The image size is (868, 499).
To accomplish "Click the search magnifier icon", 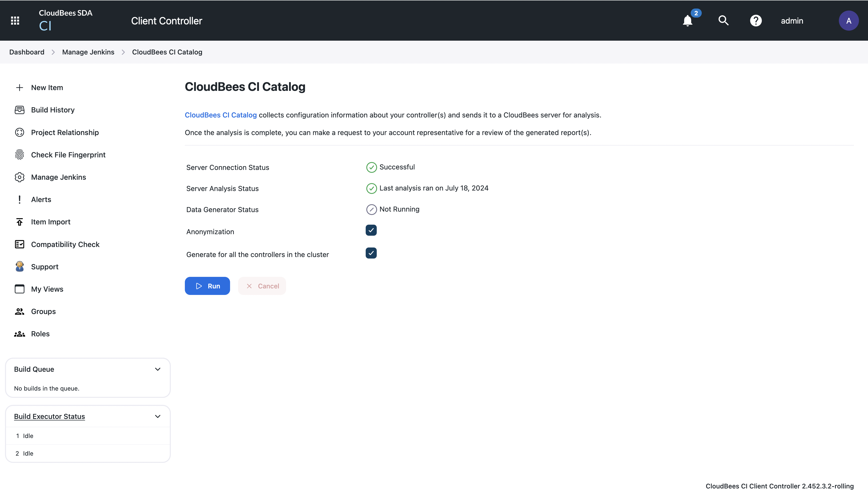I will tap(723, 21).
